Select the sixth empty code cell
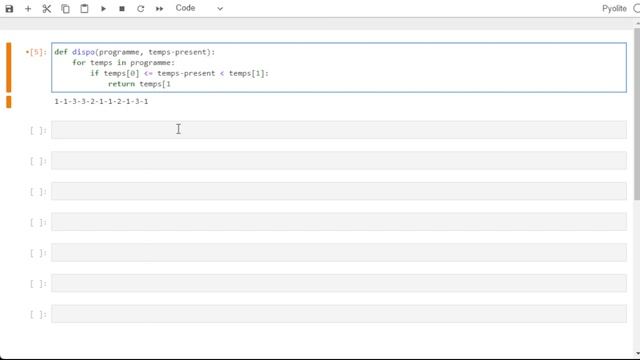The width and height of the screenshot is (640, 360). [x=339, y=283]
